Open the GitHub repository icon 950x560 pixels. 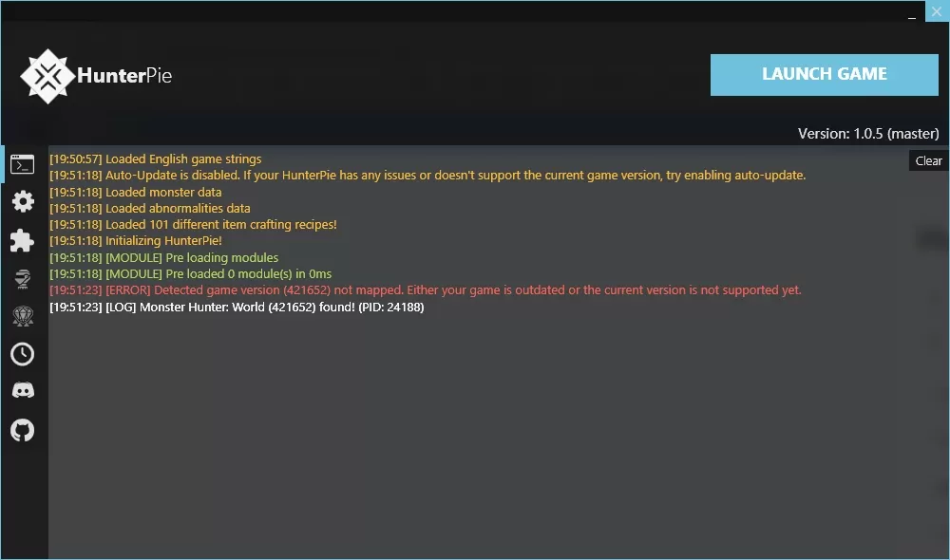23,431
